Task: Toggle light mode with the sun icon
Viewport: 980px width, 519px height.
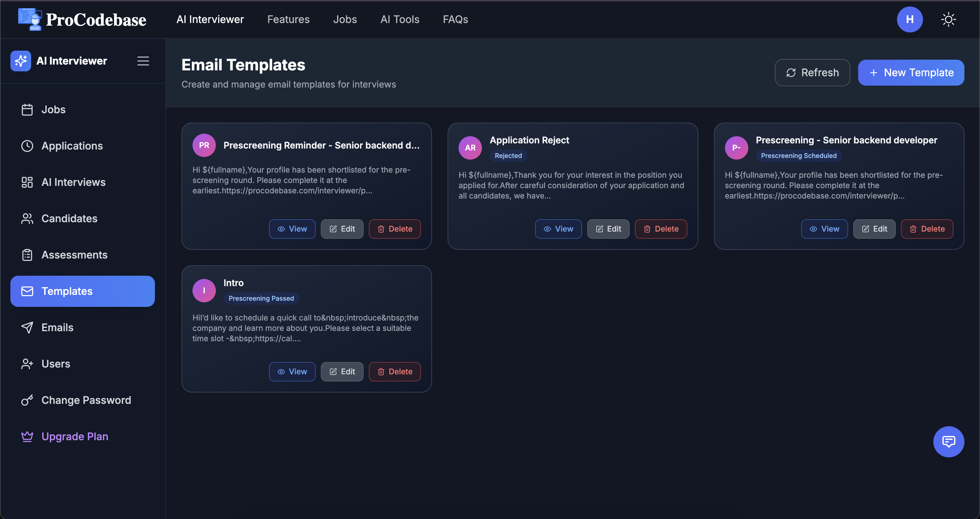Action: (949, 19)
